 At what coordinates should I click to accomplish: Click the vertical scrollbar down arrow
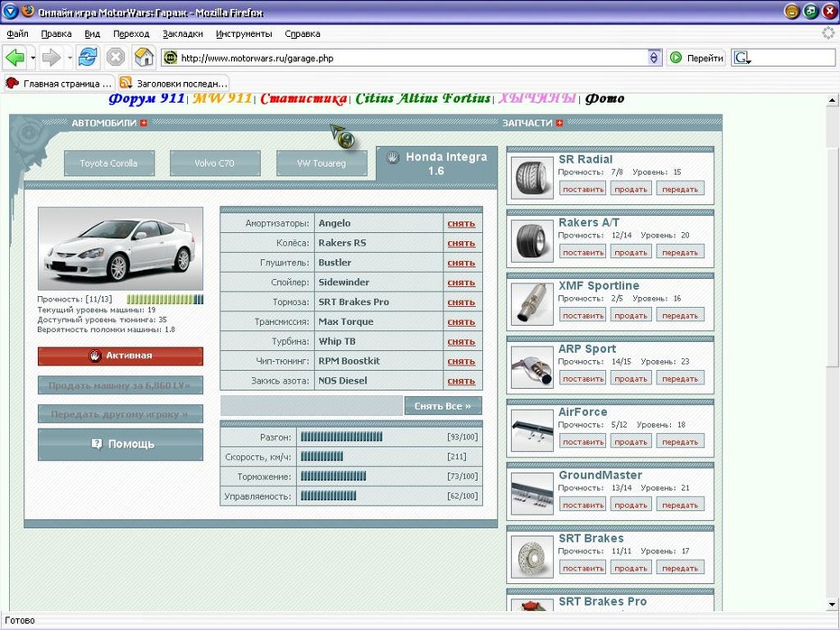(x=832, y=605)
